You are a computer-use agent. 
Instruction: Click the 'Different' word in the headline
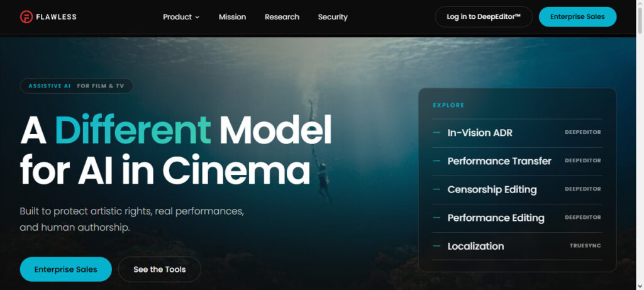(133, 130)
